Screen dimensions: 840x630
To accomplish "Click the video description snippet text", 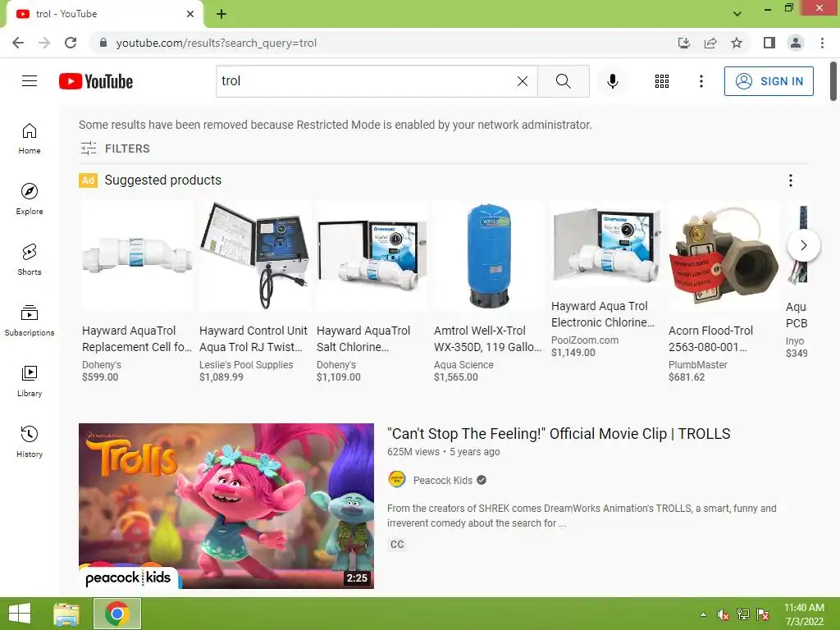I will tap(582, 515).
